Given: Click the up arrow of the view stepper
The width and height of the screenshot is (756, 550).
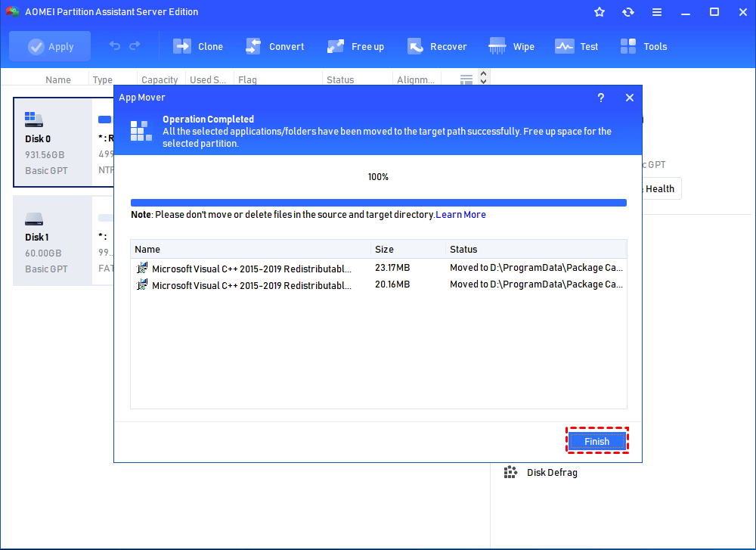Looking at the screenshot, I should 484,73.
